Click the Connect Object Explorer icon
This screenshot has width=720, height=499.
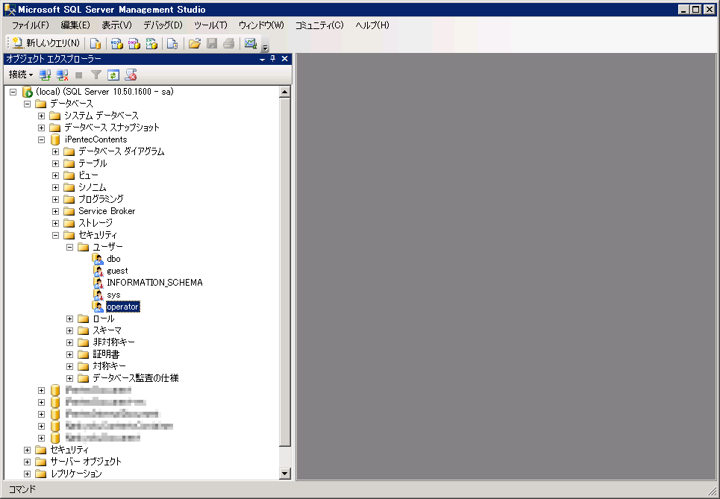(x=45, y=75)
